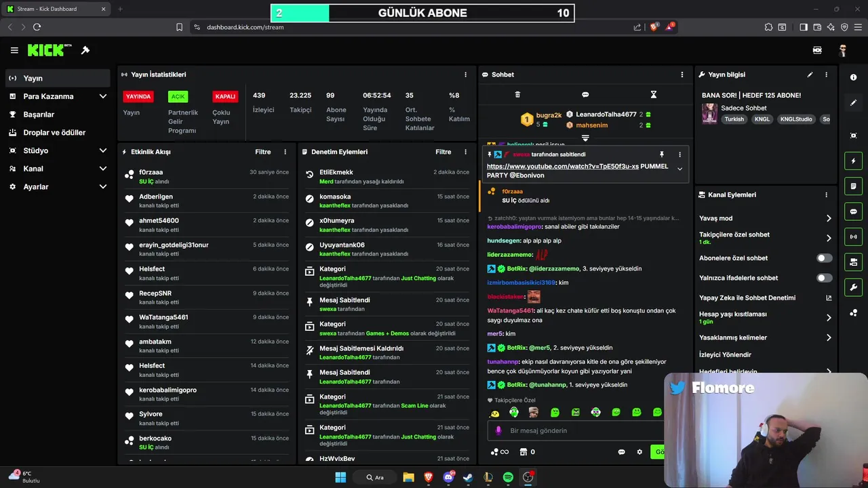The image size is (868, 488).
Task: Click into the Bir mesaj gönderin field
Action: pos(576,430)
